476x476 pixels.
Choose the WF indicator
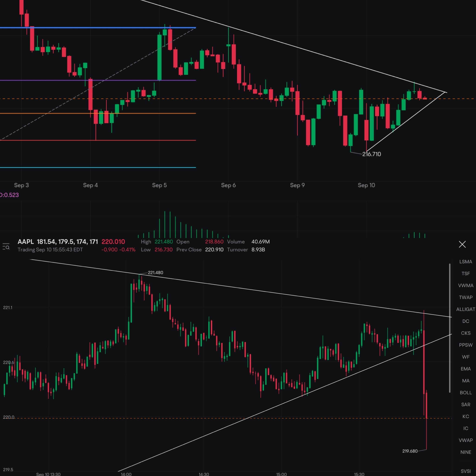465,357
